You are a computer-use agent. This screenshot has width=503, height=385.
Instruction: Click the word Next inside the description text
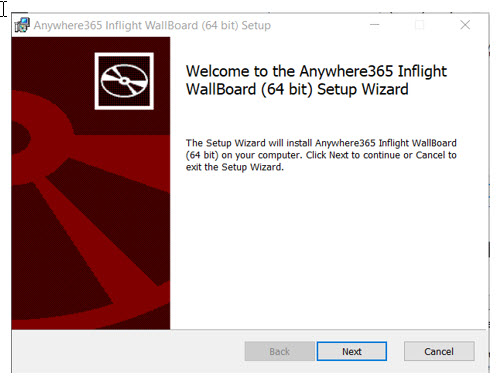[x=338, y=155]
